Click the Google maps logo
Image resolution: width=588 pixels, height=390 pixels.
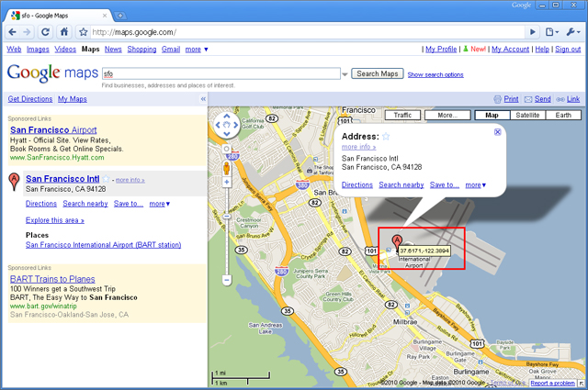(52, 72)
